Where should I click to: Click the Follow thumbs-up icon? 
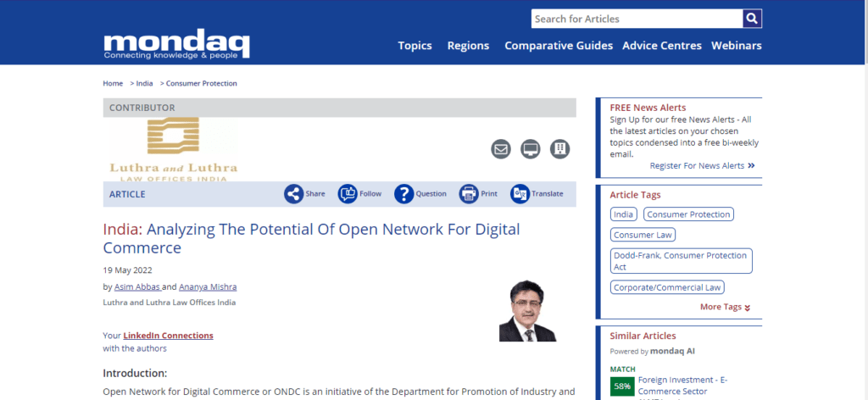(x=348, y=194)
